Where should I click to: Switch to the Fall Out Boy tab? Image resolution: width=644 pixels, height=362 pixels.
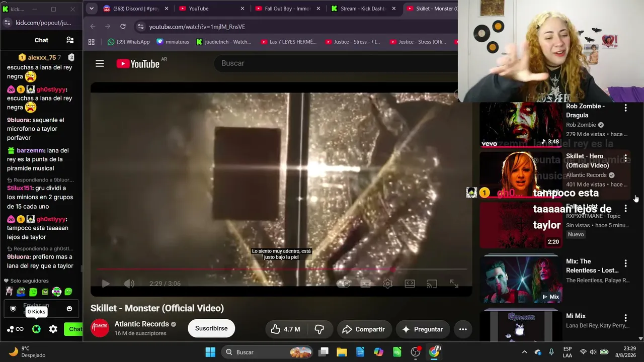[x=288, y=9]
